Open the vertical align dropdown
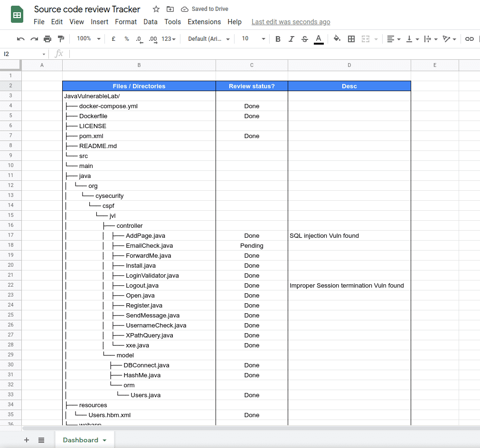 click(x=413, y=39)
